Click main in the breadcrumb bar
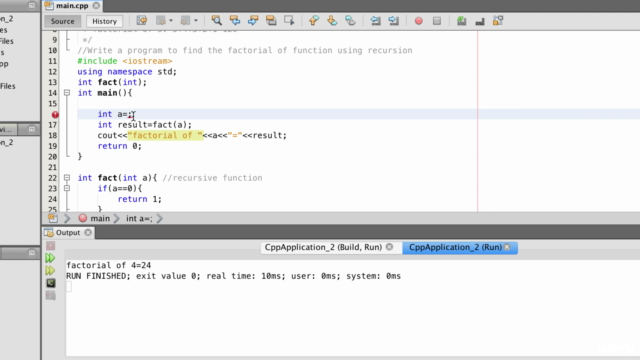Screen dimensions: 640x360 click(100, 219)
